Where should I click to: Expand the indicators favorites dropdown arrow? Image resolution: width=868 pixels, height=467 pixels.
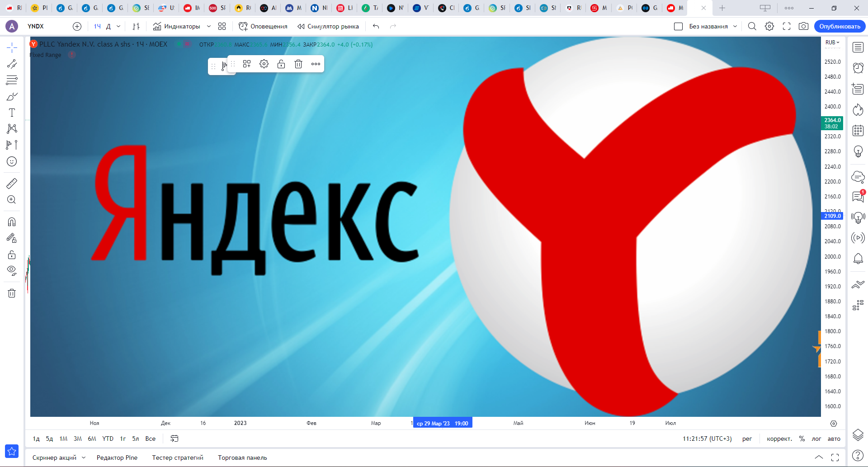(209, 26)
